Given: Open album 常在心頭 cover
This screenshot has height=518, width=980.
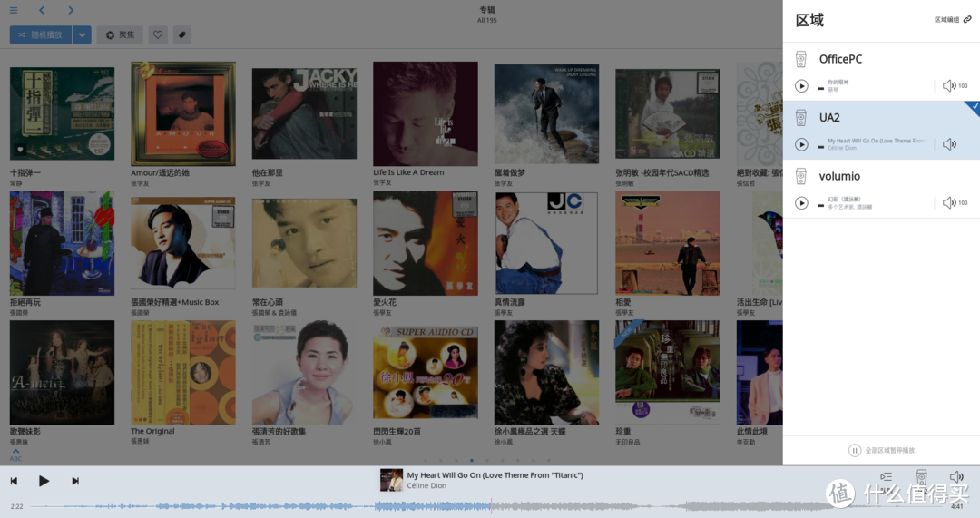Looking at the screenshot, I should [304, 243].
